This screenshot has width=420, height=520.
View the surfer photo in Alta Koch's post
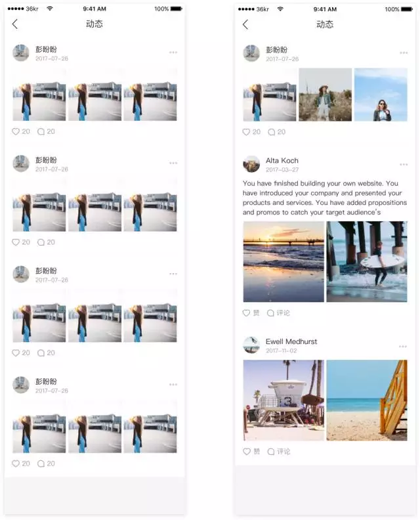pos(367,262)
